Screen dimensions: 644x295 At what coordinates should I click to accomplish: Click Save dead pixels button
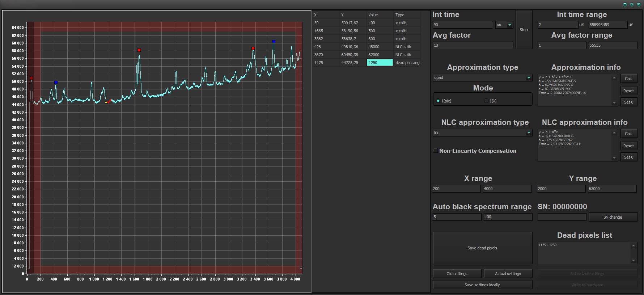482,248
